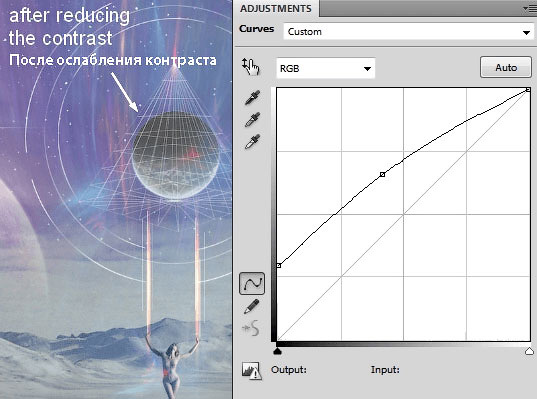Enable edit points curve mode
Image resolution: width=537 pixels, height=399 pixels.
pos(252,284)
